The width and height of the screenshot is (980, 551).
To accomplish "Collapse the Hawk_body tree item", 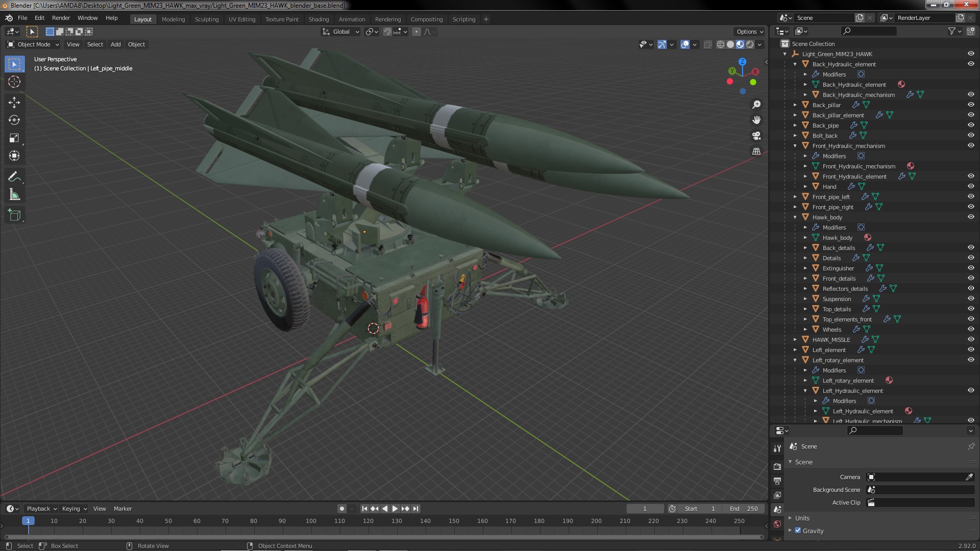I will [x=795, y=217].
